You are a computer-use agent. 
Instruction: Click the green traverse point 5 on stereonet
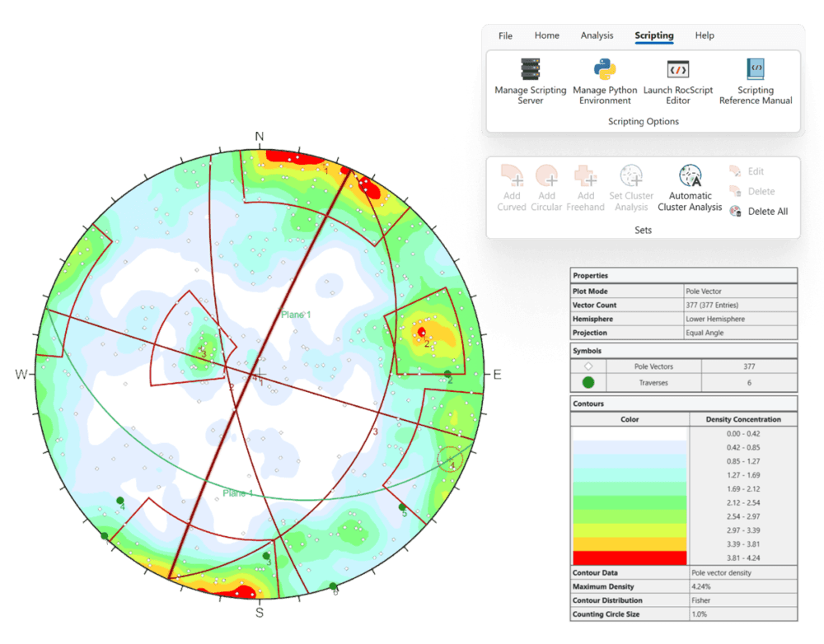click(x=402, y=507)
